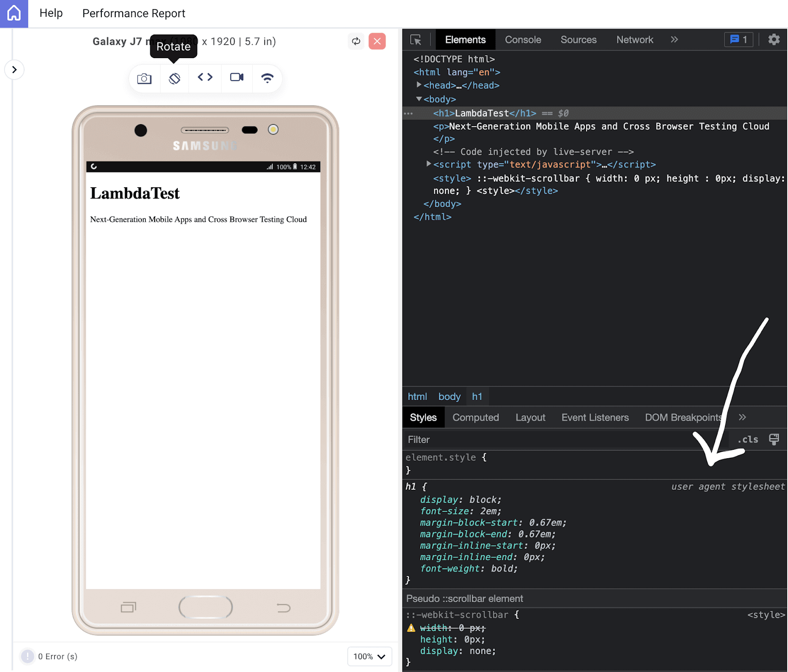Image resolution: width=788 pixels, height=672 pixels.
Task: Select the paragraph element DOM node
Action: pos(601,133)
